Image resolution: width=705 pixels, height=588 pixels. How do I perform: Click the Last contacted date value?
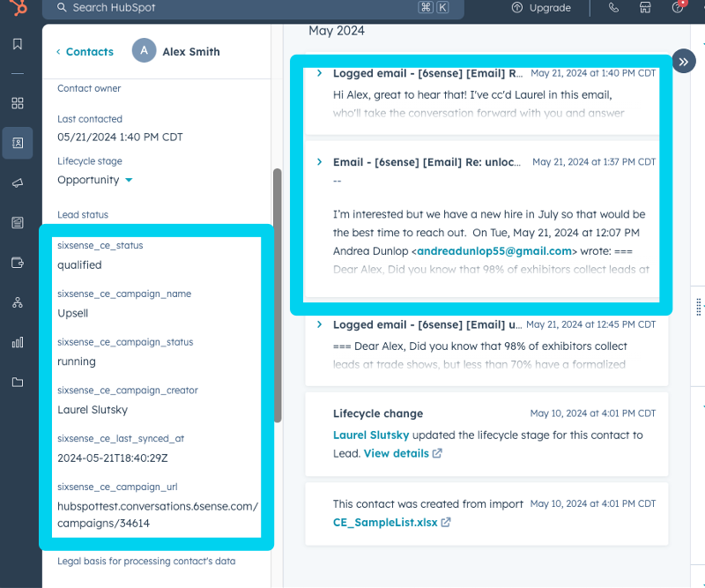(120, 137)
